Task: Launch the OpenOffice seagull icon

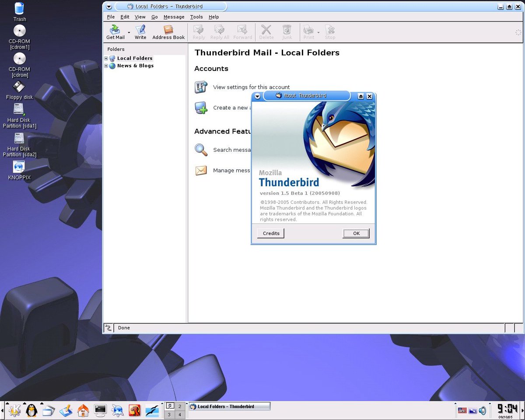Action: click(151, 410)
